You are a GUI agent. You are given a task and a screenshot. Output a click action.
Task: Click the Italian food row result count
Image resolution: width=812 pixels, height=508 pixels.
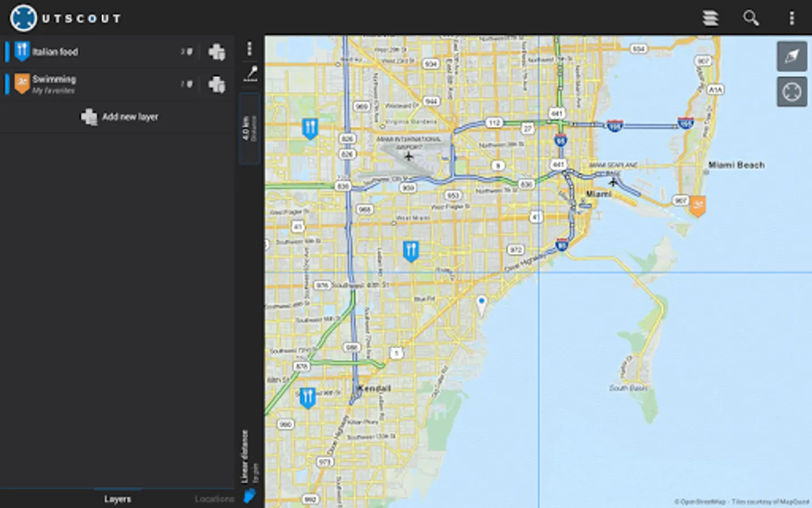187,52
